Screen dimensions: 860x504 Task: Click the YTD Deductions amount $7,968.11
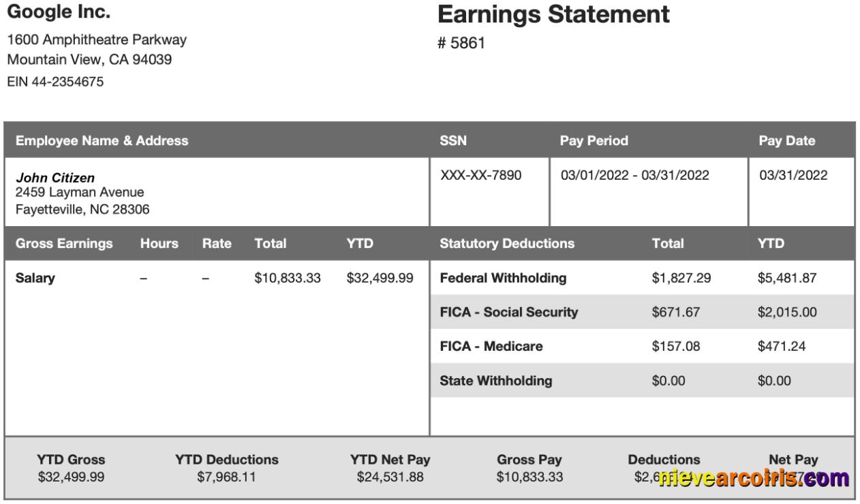tap(226, 477)
